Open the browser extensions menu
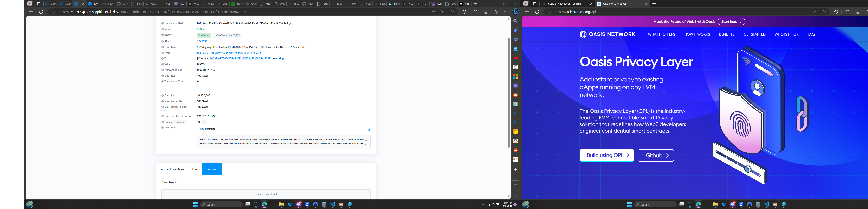868x209 pixels. click(x=464, y=12)
